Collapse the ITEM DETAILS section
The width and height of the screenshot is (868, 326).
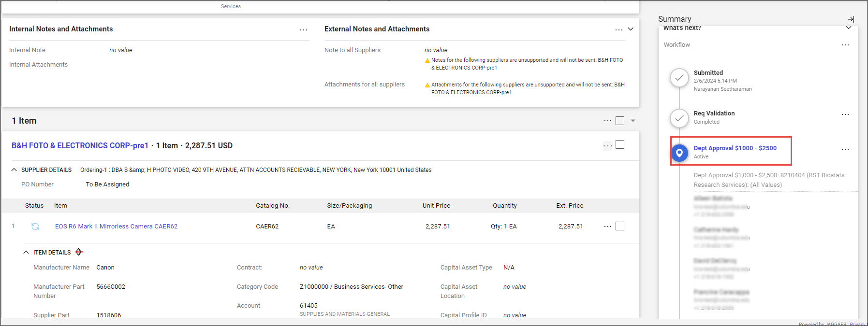tap(26, 252)
